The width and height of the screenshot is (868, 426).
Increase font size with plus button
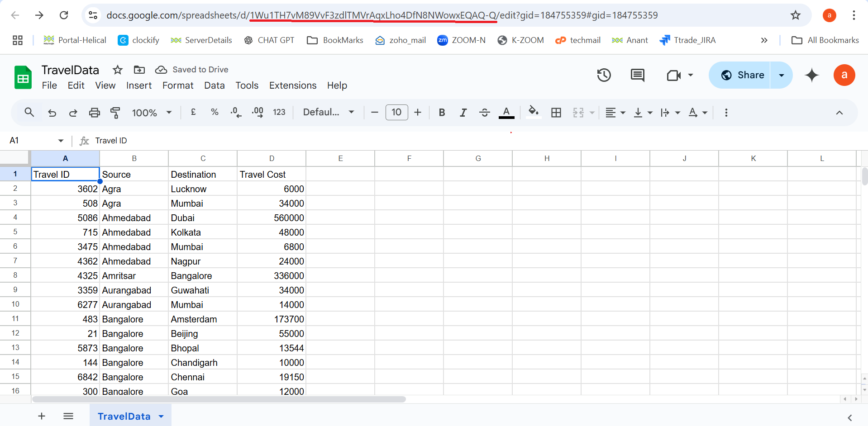pyautogui.click(x=418, y=112)
